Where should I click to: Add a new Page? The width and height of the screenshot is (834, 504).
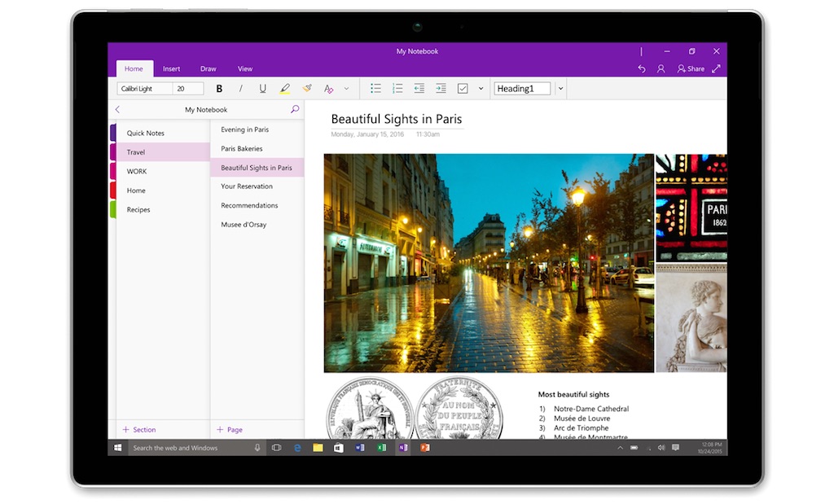pos(229,430)
